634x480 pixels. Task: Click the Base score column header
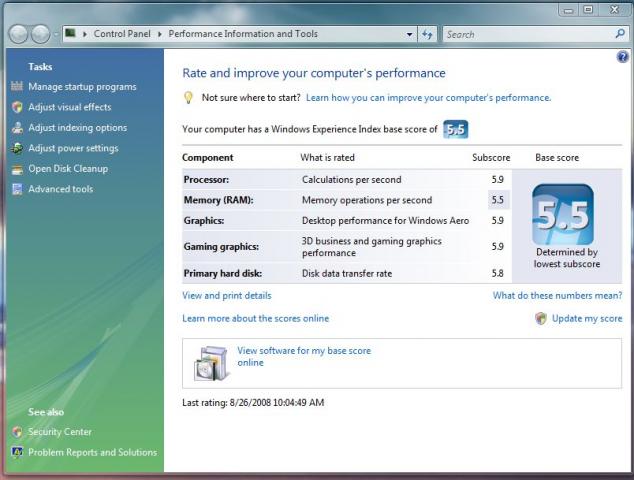557,158
